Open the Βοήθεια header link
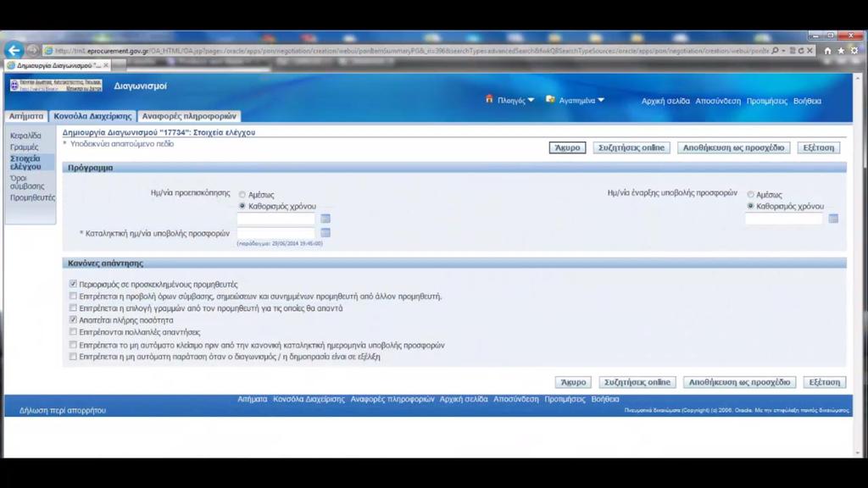The image size is (868, 488). [807, 101]
